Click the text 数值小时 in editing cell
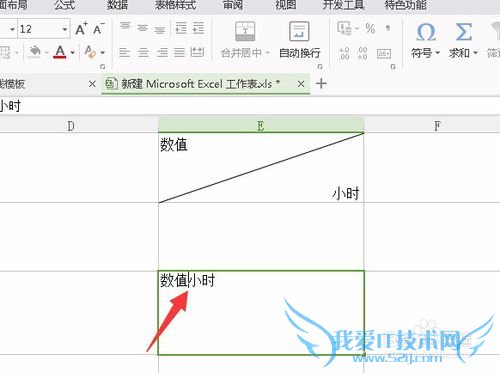This screenshot has height=373, width=500. 187,280
